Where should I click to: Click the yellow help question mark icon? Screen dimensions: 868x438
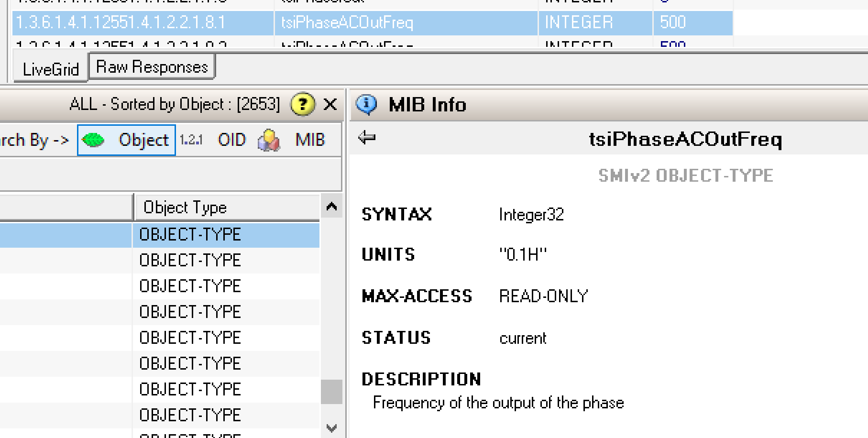303,104
